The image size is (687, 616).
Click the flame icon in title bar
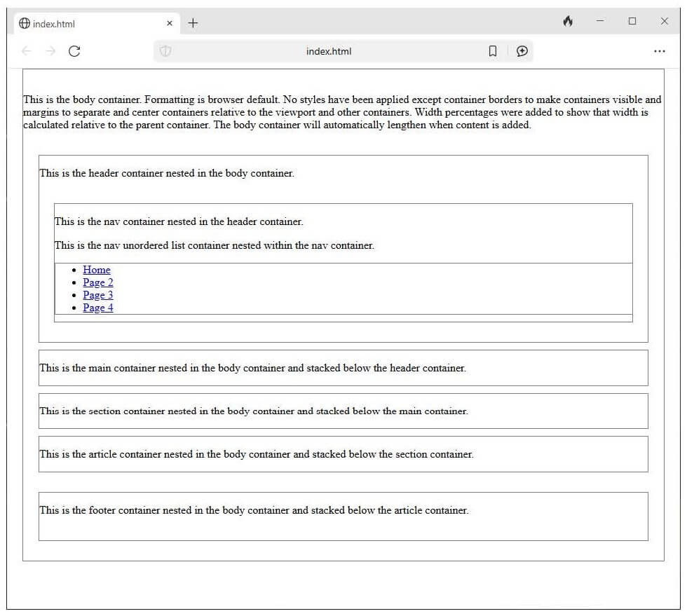(568, 22)
